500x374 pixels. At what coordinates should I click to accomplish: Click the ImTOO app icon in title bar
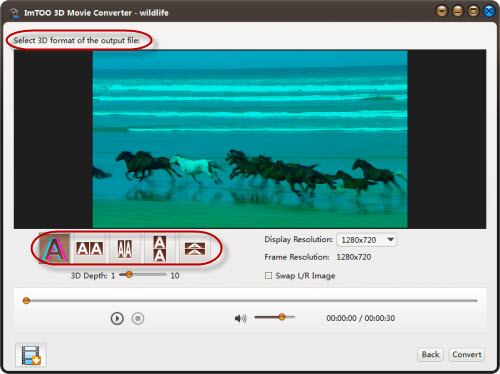click(x=14, y=13)
